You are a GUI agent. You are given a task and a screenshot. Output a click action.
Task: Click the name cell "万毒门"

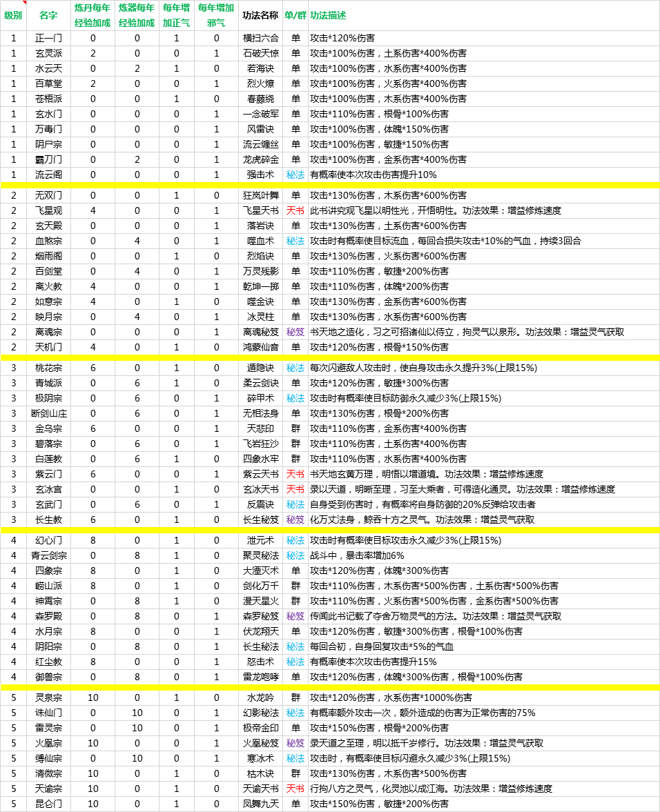(48, 129)
